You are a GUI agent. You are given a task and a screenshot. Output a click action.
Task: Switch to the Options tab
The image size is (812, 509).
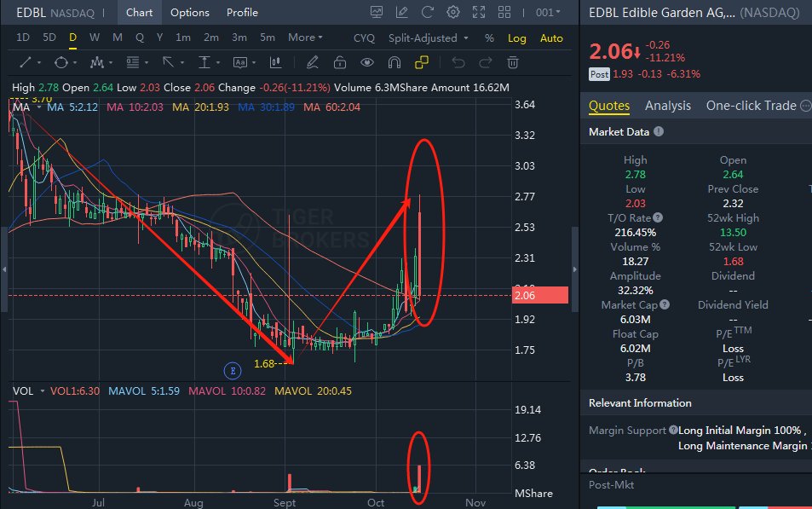pyautogui.click(x=189, y=13)
